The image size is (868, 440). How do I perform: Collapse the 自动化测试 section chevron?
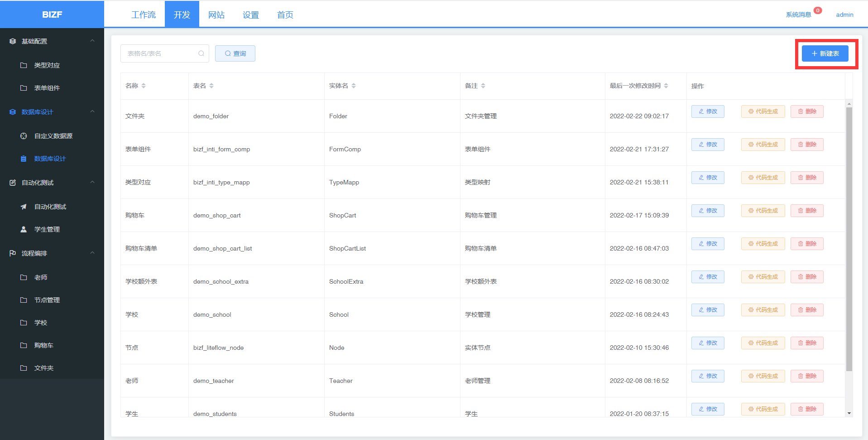click(92, 182)
